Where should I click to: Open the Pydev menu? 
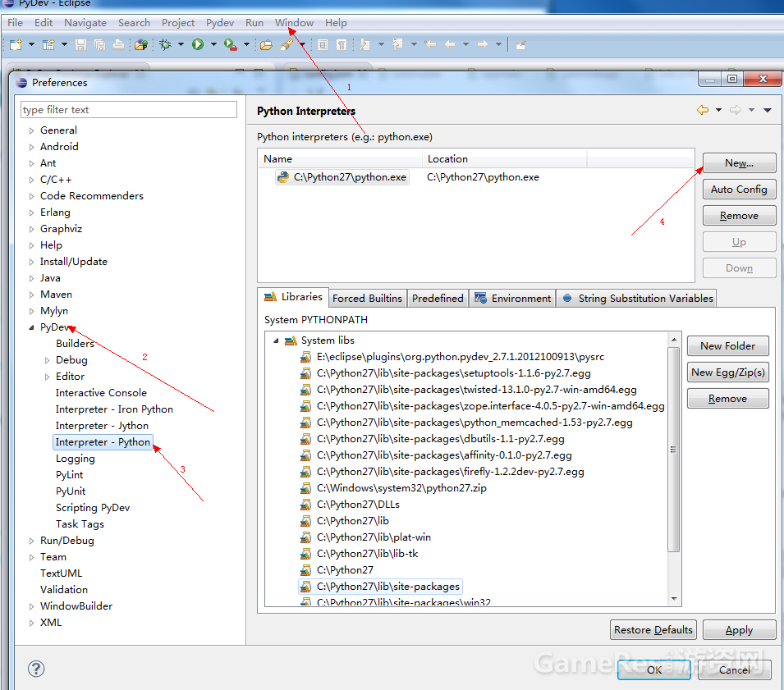220,22
